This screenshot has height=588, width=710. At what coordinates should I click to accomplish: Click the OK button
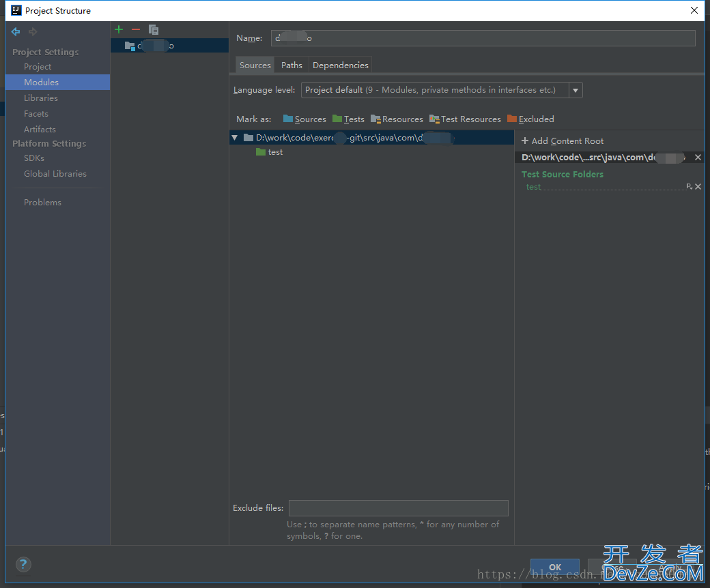(x=554, y=567)
